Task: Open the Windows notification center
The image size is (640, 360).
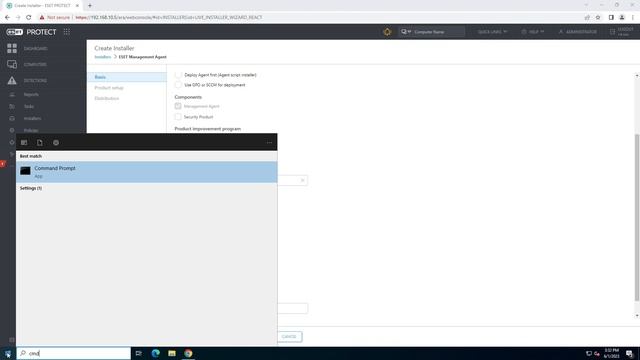Action: click(x=630, y=353)
